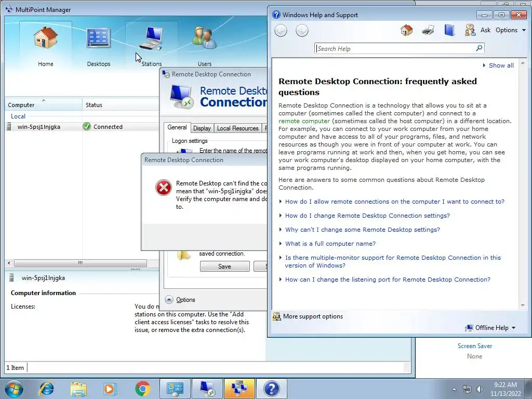This screenshot has height=399, width=532.
Task: Open the Browse Help book icon
Action: click(449, 30)
